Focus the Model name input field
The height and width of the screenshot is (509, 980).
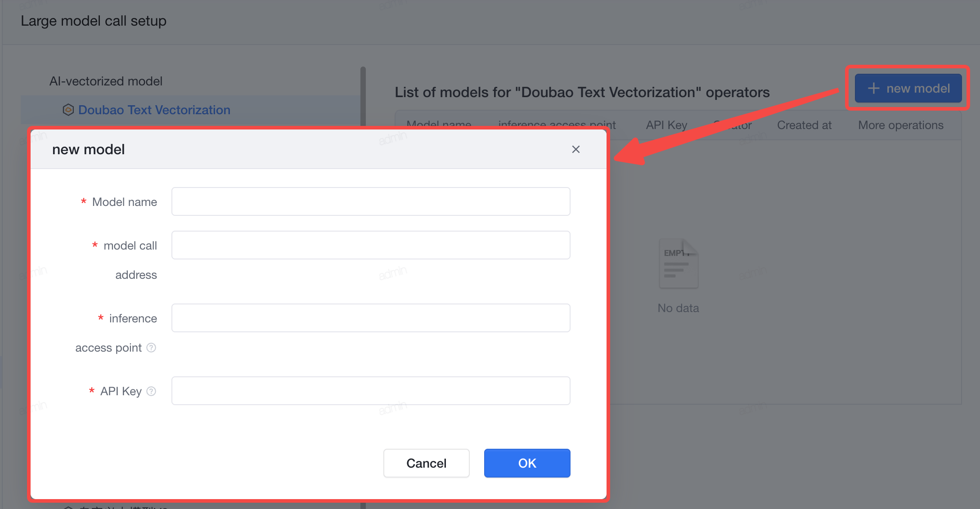coord(371,201)
